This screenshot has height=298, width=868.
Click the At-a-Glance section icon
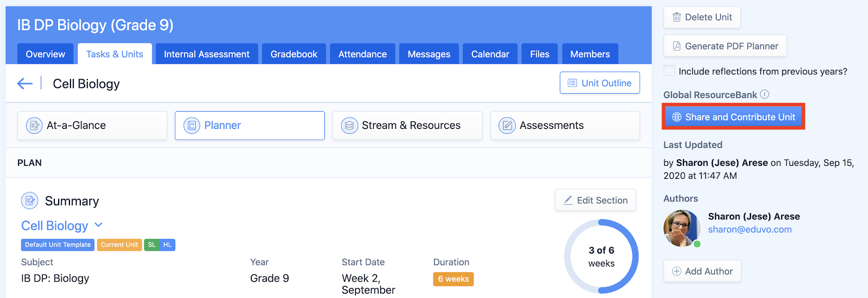(34, 126)
